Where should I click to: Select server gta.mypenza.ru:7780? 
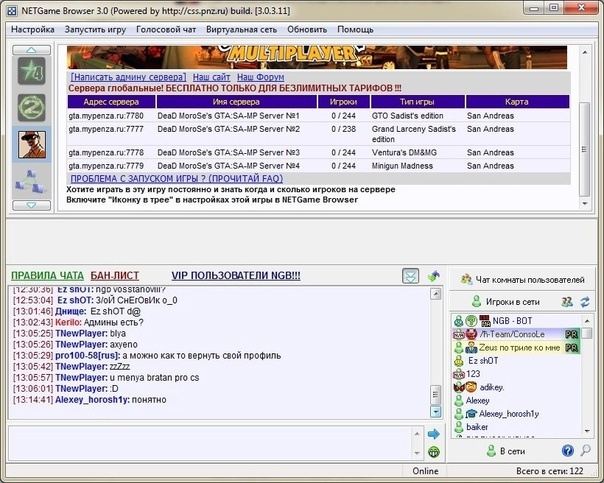pos(319,116)
